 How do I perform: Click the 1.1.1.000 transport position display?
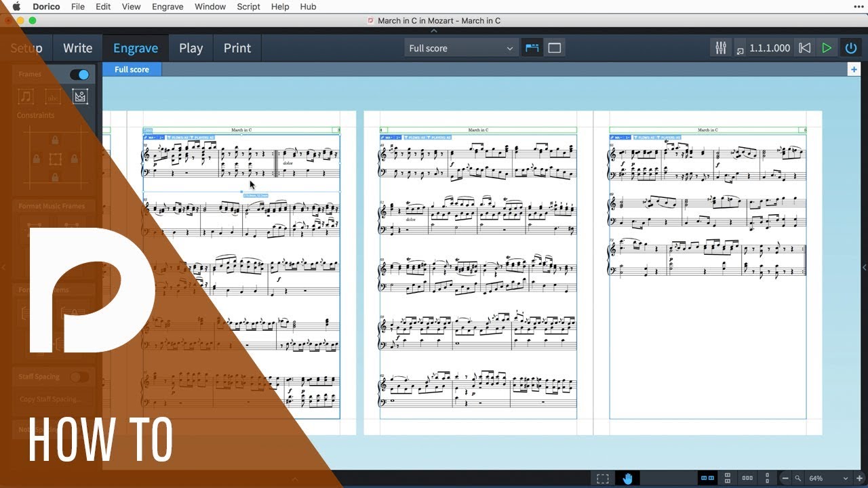pyautogui.click(x=770, y=48)
